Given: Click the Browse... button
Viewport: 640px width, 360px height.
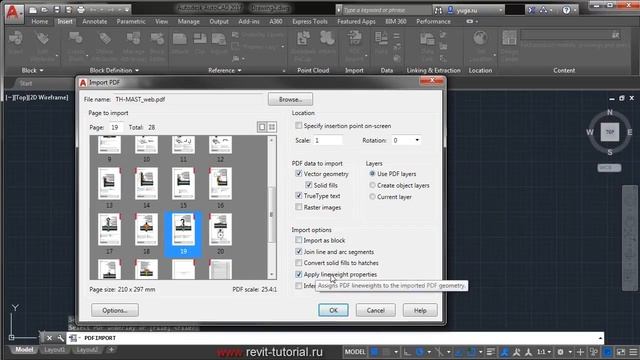Looking at the screenshot, I should click(291, 99).
